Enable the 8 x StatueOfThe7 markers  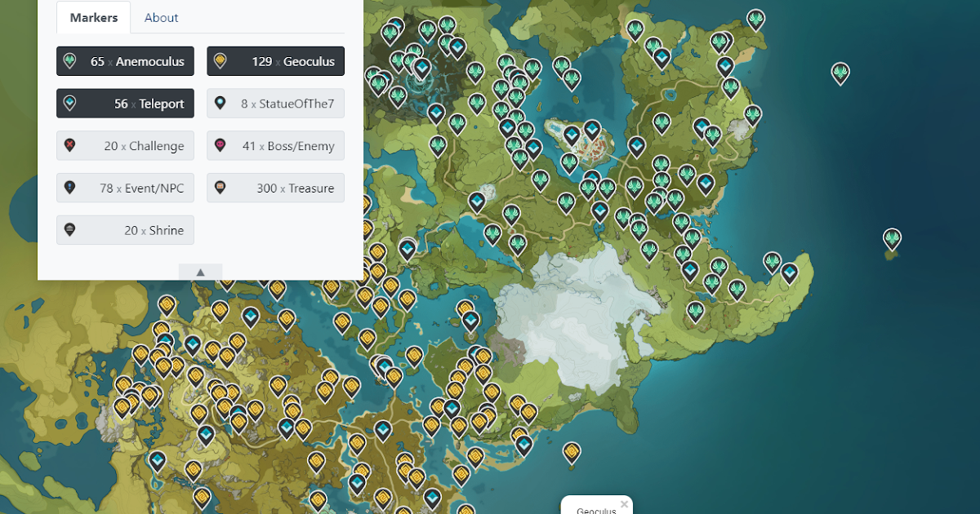(275, 104)
